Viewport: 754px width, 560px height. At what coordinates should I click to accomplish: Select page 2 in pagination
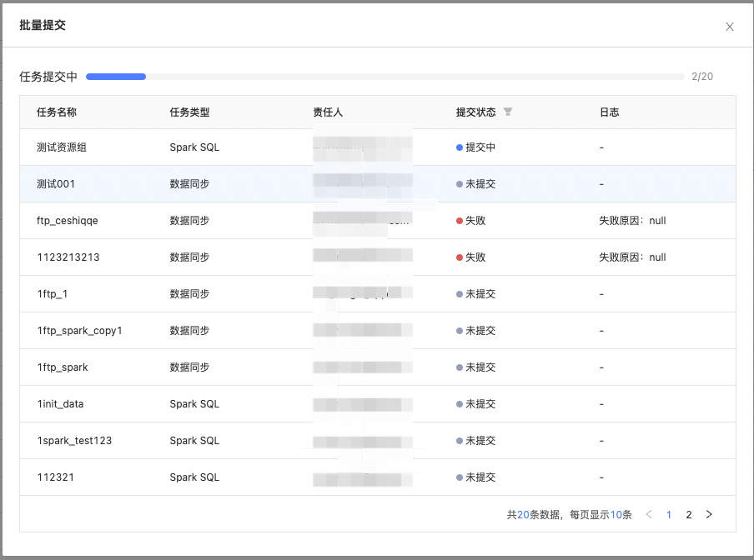(x=689, y=515)
